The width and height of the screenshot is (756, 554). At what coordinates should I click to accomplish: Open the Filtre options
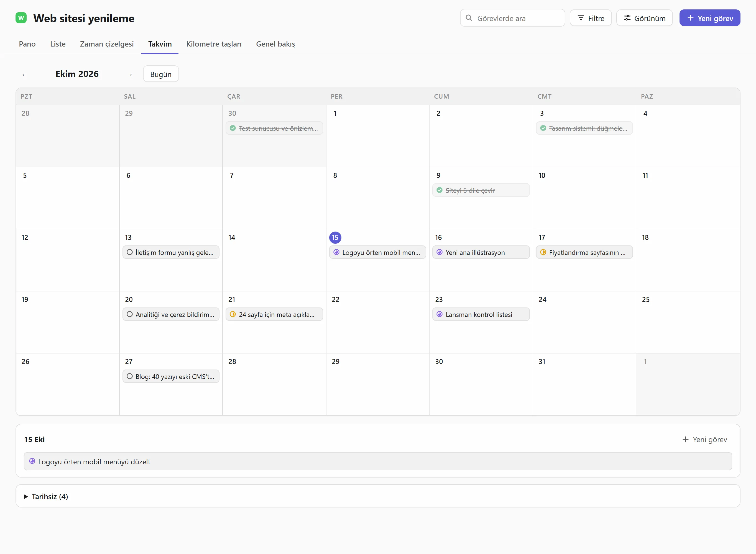pos(591,18)
